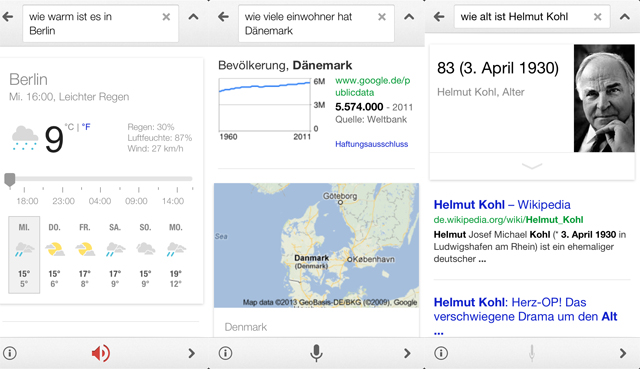Tap the red speaker icon in Berlin panel
Screen dimensions: 640x369
(x=101, y=353)
